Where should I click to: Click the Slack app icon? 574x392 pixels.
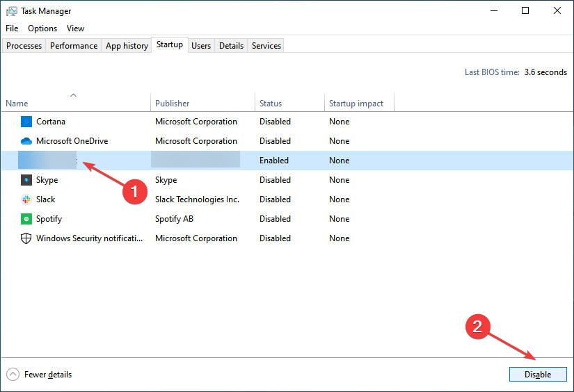click(26, 199)
